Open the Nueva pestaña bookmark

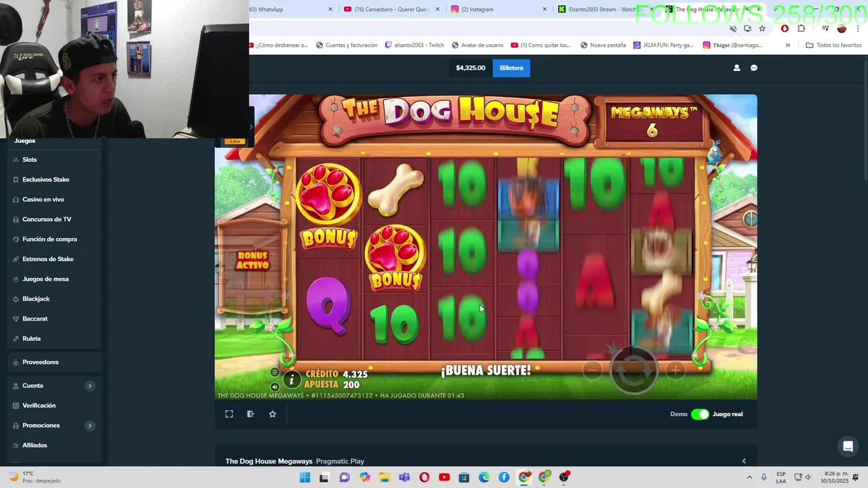[603, 45]
